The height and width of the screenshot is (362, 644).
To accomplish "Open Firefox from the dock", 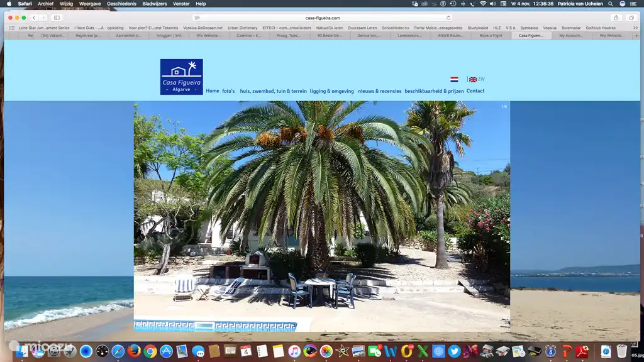I will [x=134, y=351].
